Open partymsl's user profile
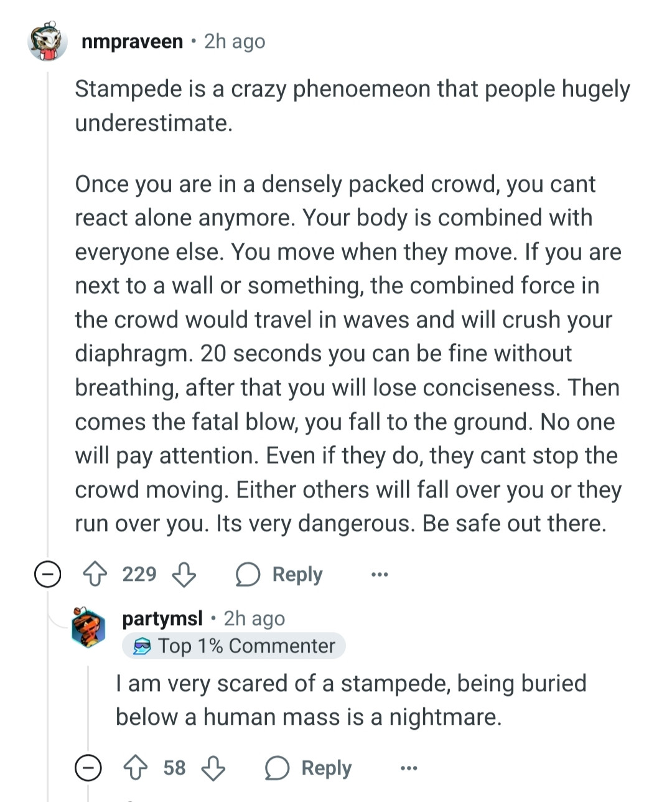This screenshot has height=802, width=672. pos(162,618)
